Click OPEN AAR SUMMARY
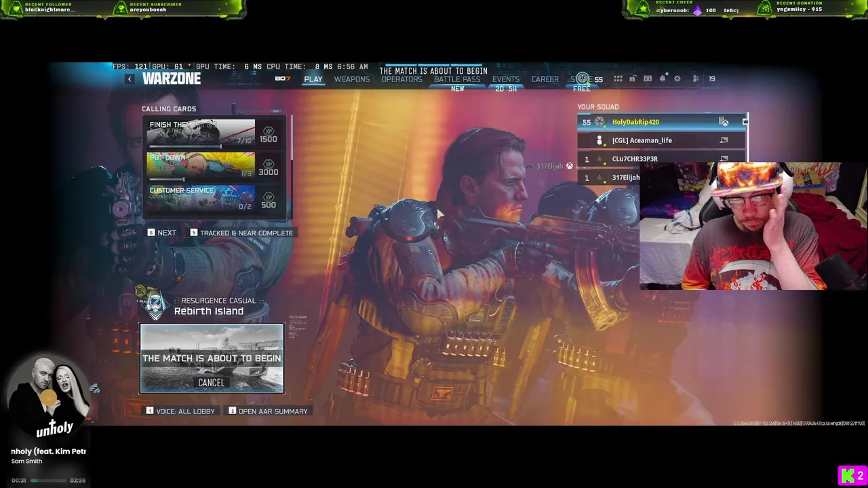 pos(268,411)
